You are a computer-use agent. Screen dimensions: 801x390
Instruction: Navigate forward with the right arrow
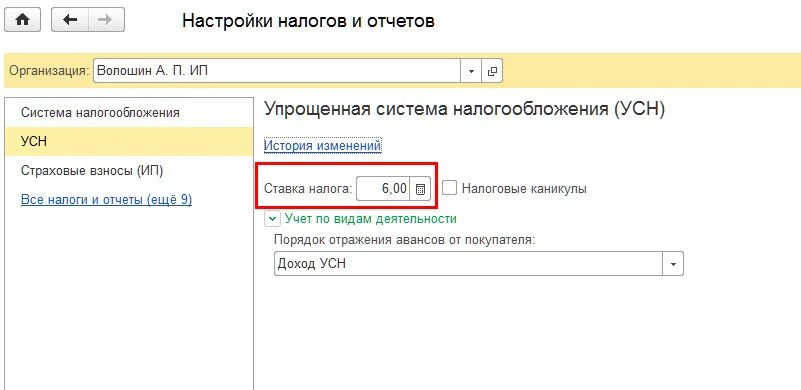pos(106,20)
